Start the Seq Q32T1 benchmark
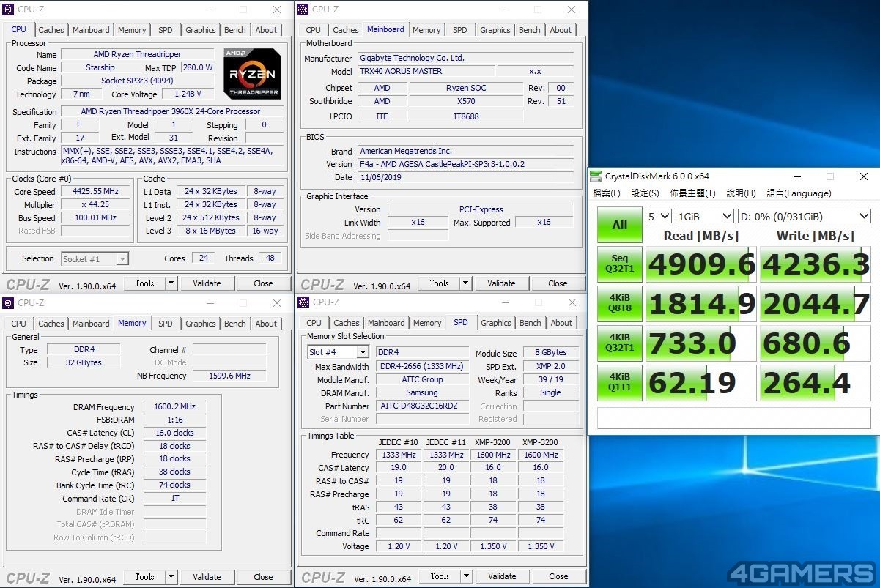880x588 pixels. tap(620, 264)
